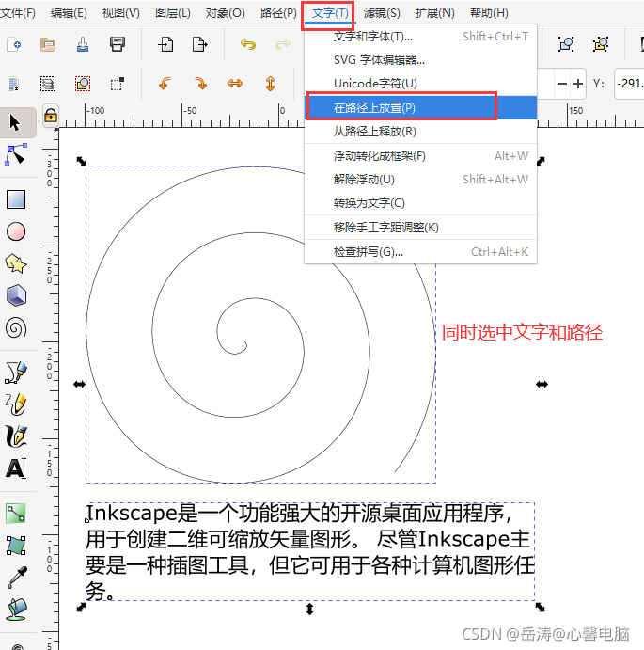Viewport: 644px width, 650px height.
Task: Select the Spiral tool
Action: coord(16,328)
